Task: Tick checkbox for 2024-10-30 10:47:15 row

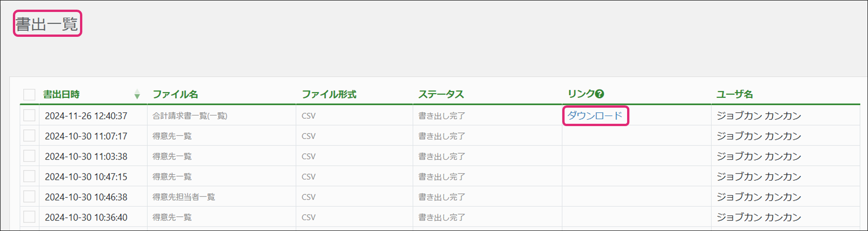Action: (x=29, y=176)
